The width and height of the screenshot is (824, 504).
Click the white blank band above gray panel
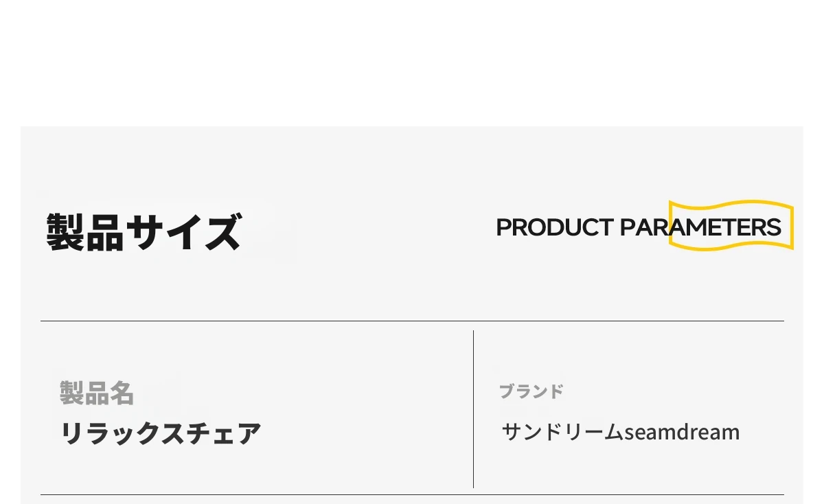click(x=412, y=63)
